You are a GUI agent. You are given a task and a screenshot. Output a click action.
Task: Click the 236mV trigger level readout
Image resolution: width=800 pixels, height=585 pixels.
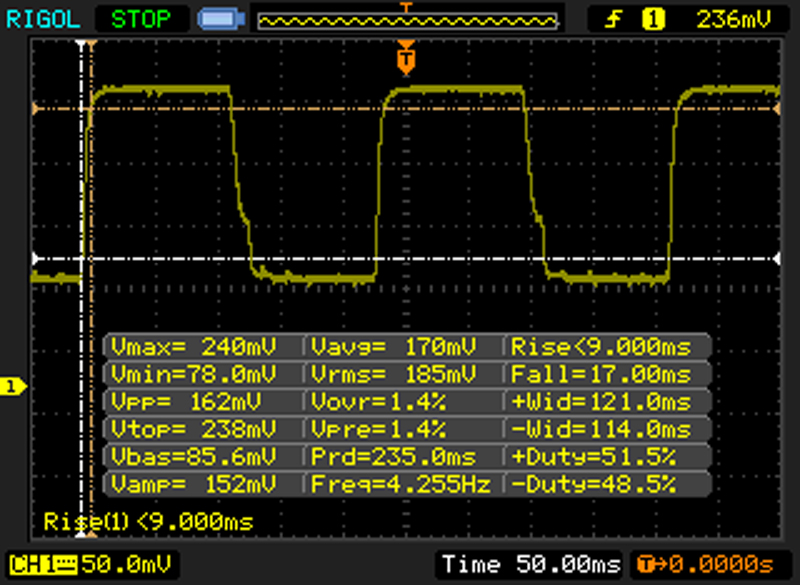coord(734,20)
